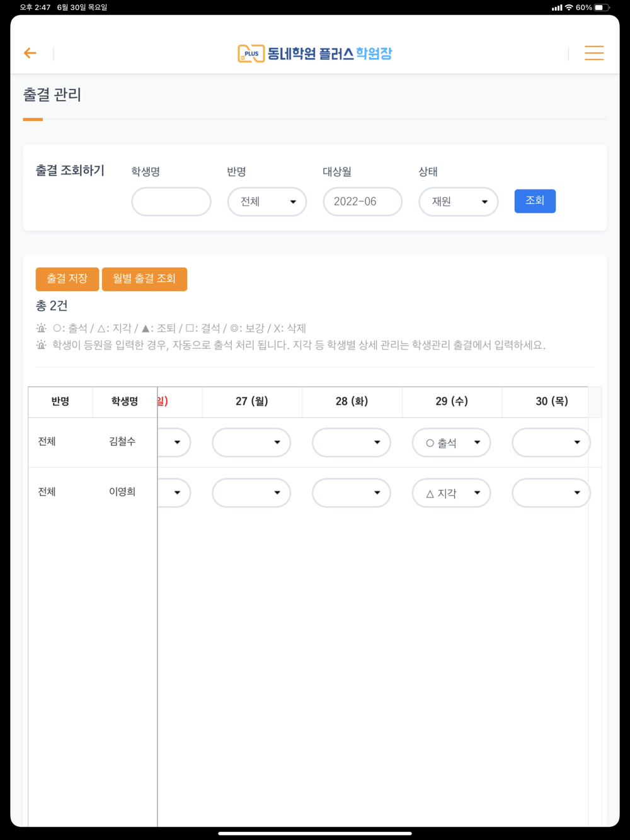Tap the siren icon beside auto-attendance note
The image size is (630, 840).
coord(42,345)
